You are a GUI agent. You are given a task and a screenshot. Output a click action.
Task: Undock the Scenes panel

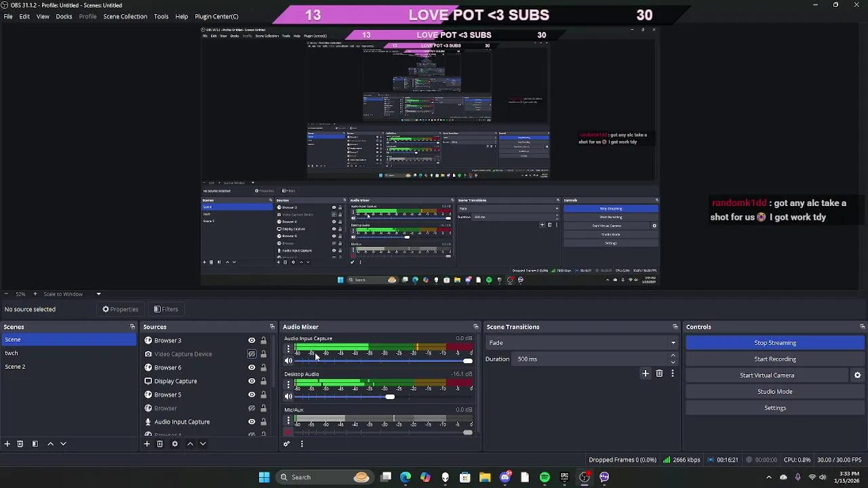132,327
